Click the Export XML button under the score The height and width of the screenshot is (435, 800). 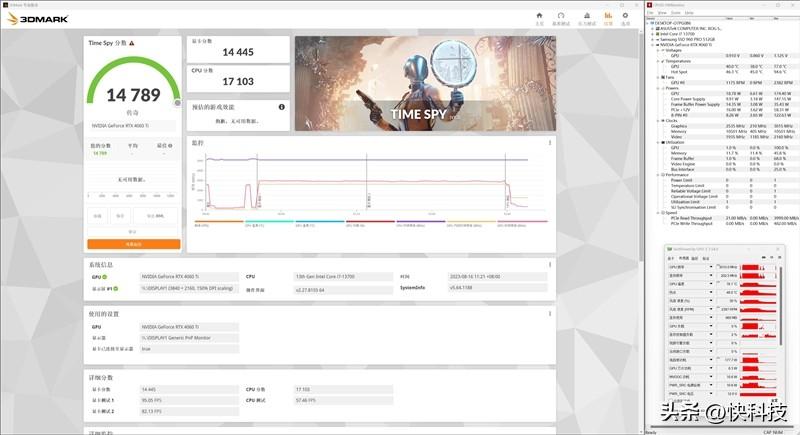pos(156,216)
